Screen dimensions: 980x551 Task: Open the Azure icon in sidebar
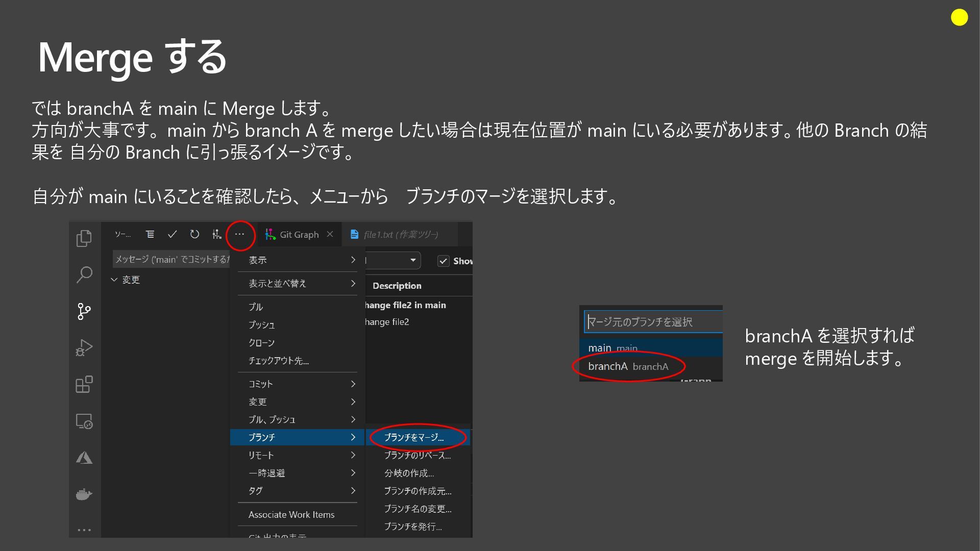click(84, 458)
